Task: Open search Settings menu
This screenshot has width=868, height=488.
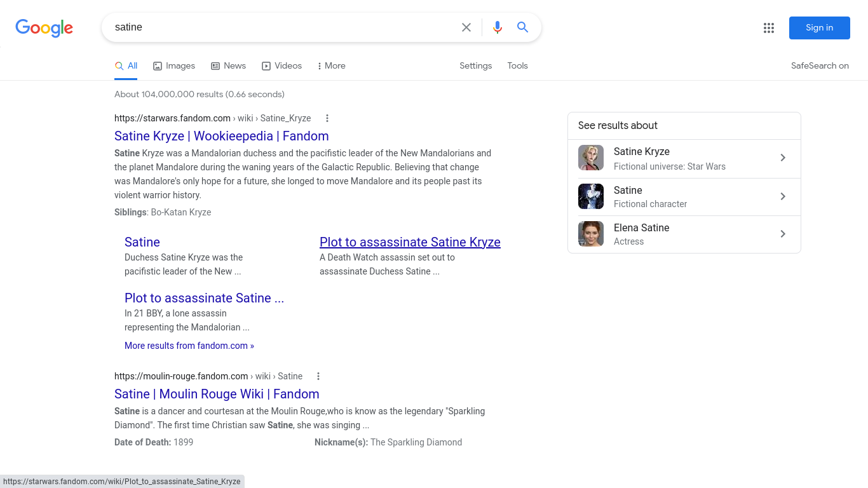Action: click(476, 66)
